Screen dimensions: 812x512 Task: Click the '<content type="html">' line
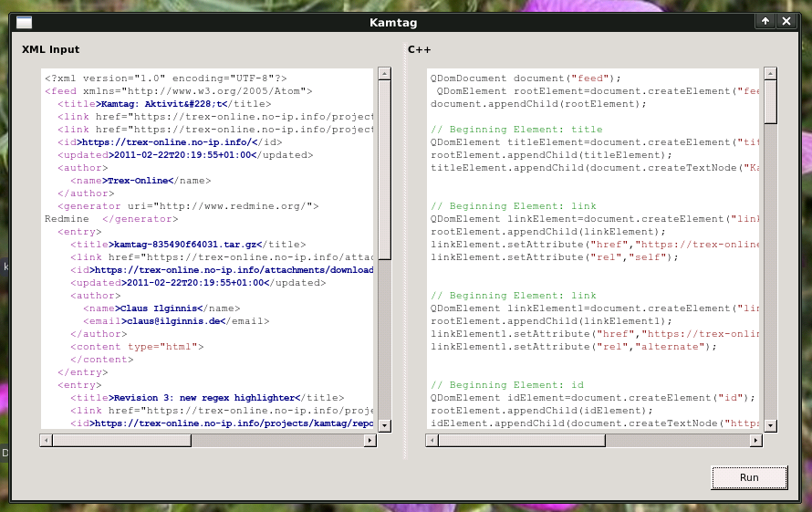(137, 347)
